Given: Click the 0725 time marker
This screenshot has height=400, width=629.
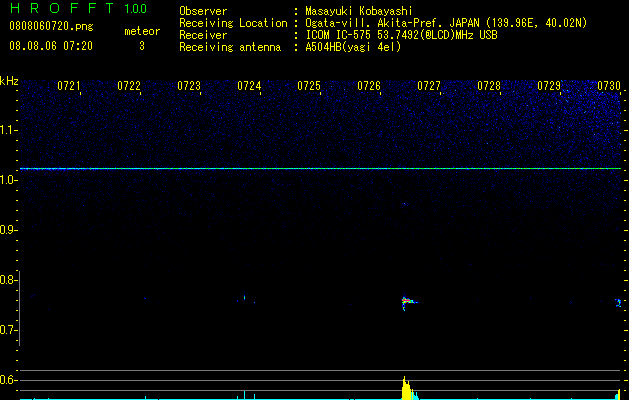Looking at the screenshot, I should (309, 86).
